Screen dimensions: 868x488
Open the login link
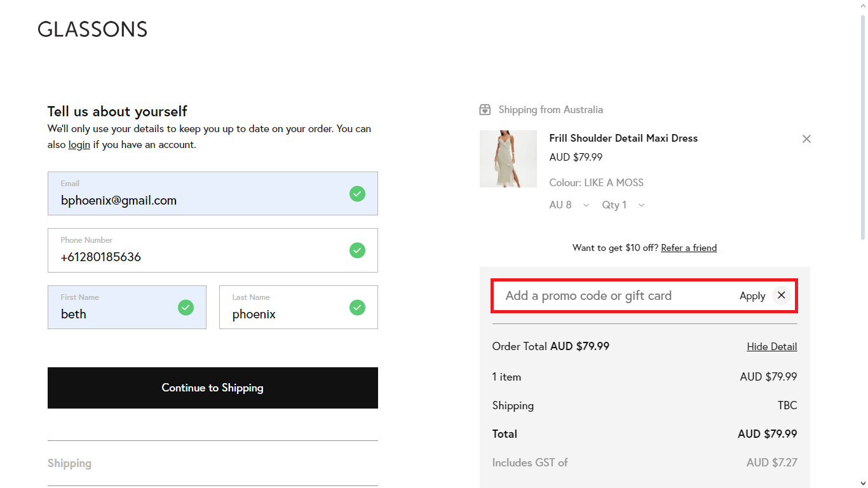pos(79,144)
